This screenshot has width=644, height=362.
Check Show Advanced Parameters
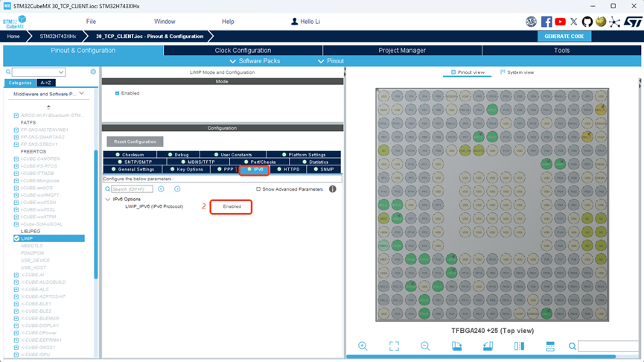pos(258,189)
